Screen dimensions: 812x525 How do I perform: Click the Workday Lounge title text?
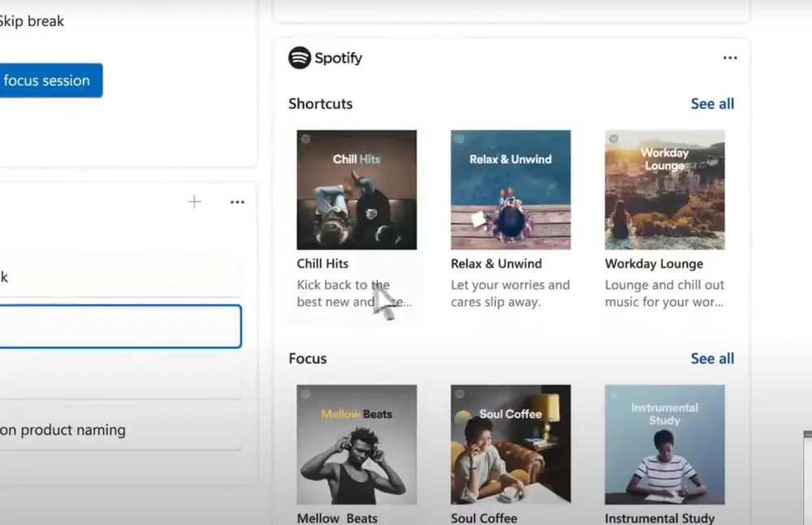click(654, 264)
